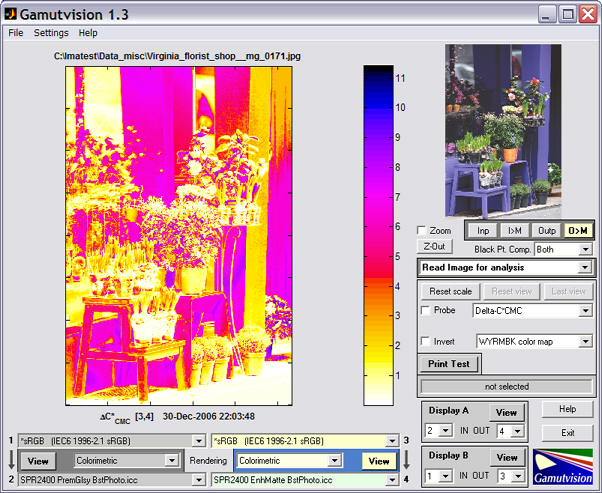
Task: Click the 'not selected' status field
Action: pos(506,386)
